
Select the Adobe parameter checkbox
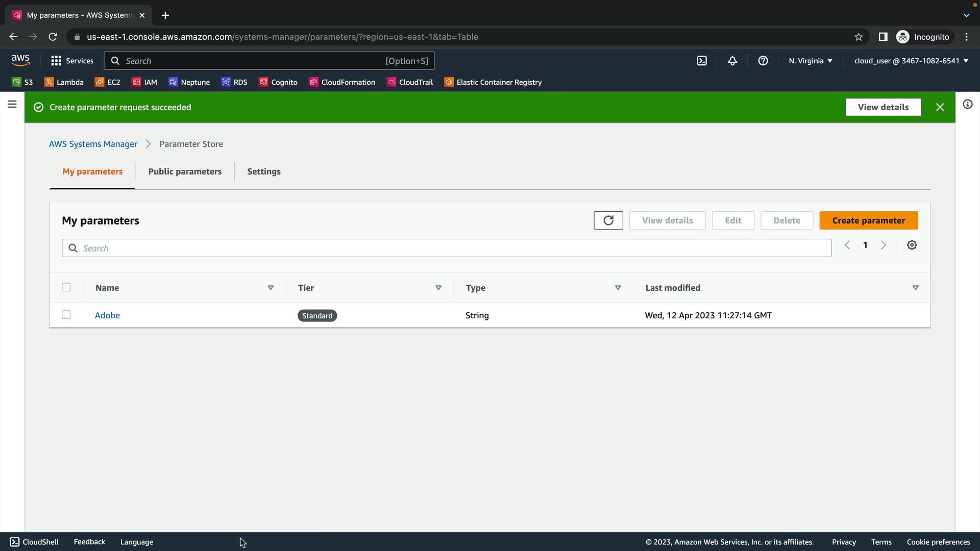click(x=66, y=315)
